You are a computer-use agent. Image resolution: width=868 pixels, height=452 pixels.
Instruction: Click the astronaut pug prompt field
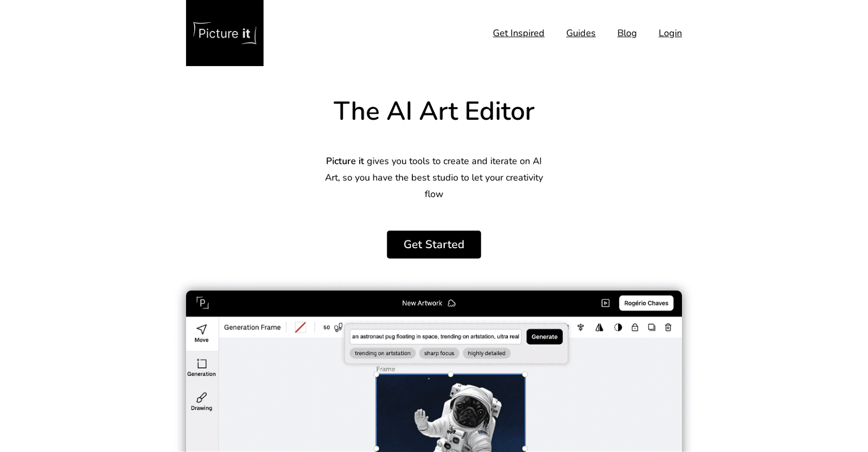tap(435, 337)
